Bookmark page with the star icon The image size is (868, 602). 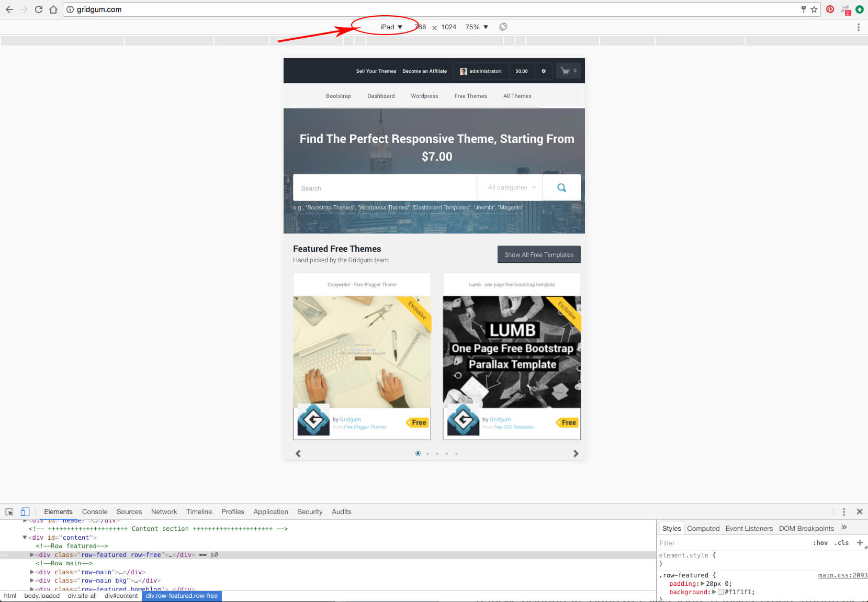click(814, 9)
